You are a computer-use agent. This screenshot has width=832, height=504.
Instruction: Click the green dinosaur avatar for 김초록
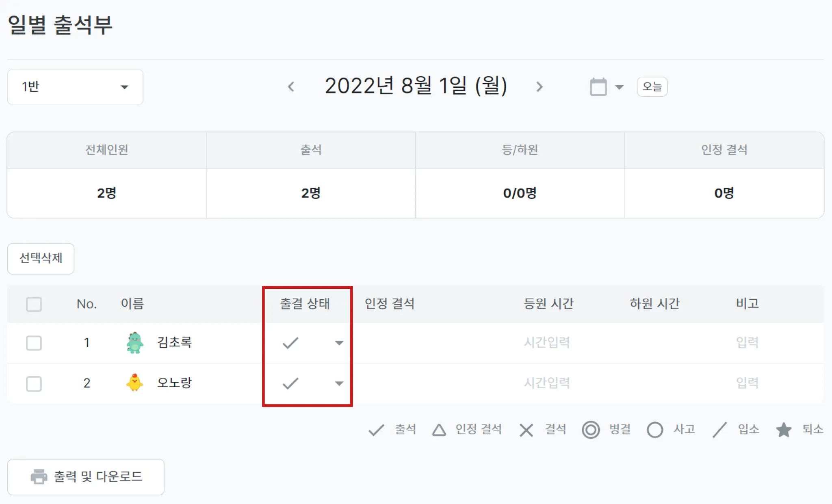click(135, 342)
